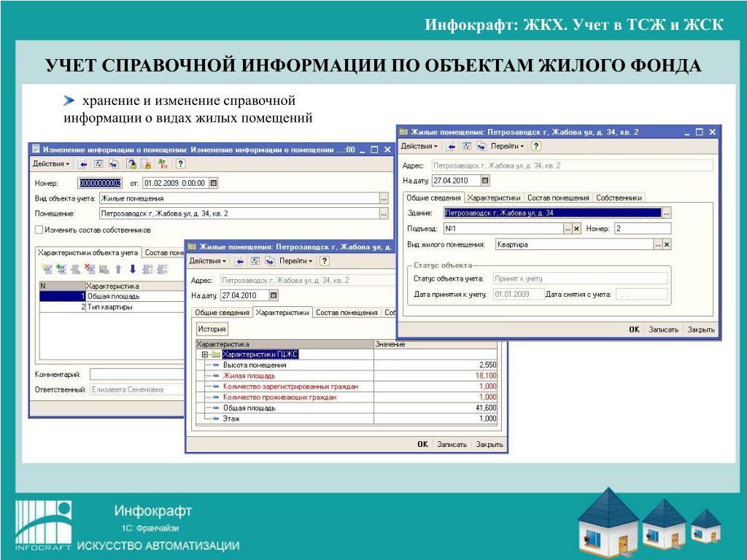Switch to Общие сведения tab in front window
Screen dimensions: 747x560
pyautogui.click(x=433, y=198)
